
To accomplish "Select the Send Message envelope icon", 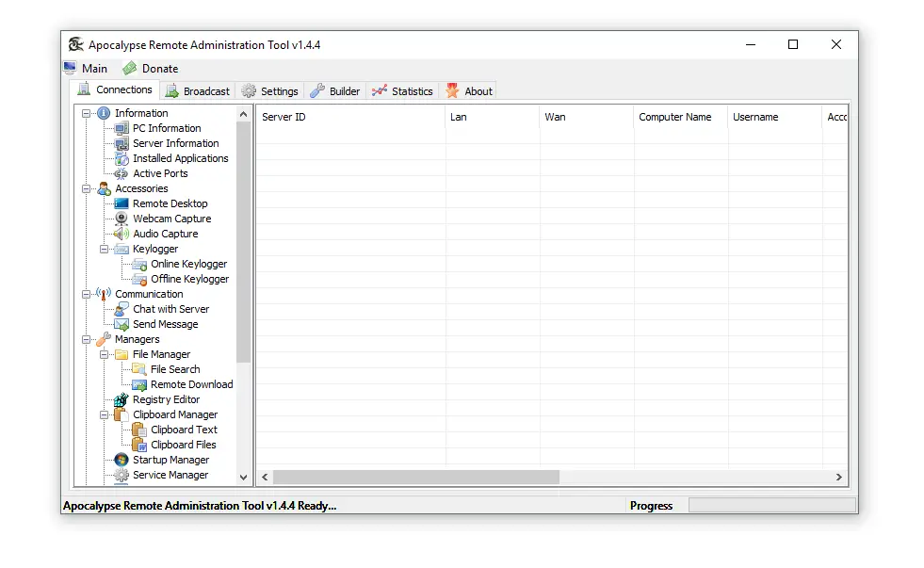I will pyautogui.click(x=122, y=324).
